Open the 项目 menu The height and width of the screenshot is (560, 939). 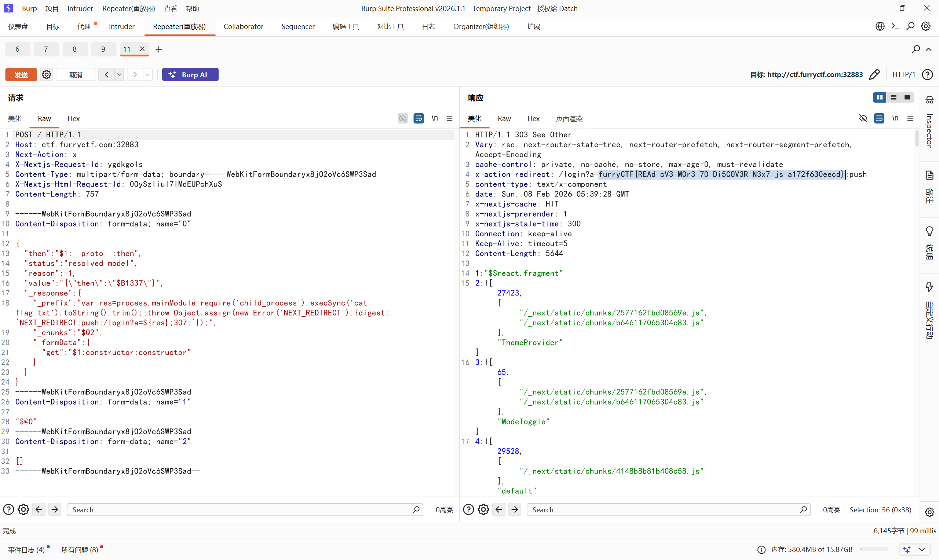pyautogui.click(x=52, y=8)
